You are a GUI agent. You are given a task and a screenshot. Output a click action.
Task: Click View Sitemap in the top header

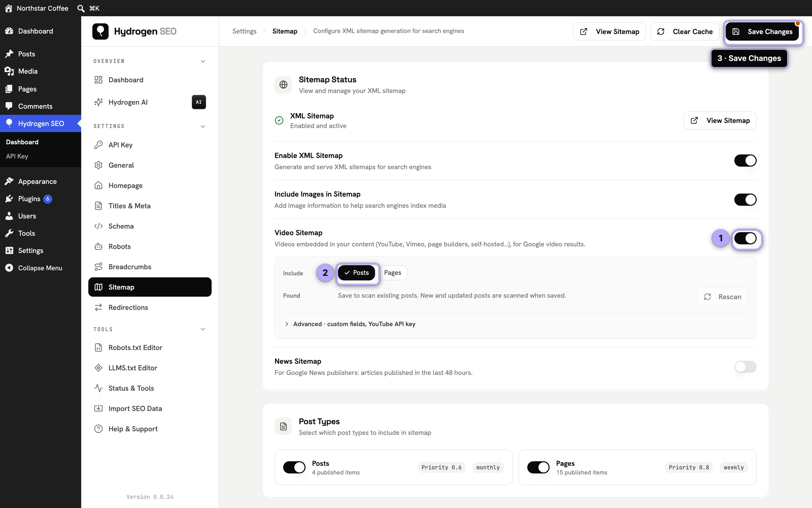click(609, 31)
